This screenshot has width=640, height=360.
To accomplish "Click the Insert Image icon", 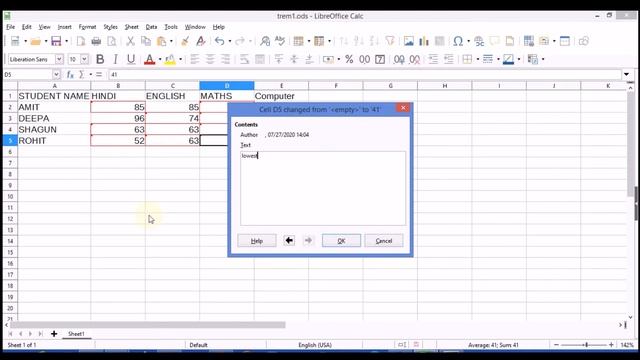I will 409,41.
